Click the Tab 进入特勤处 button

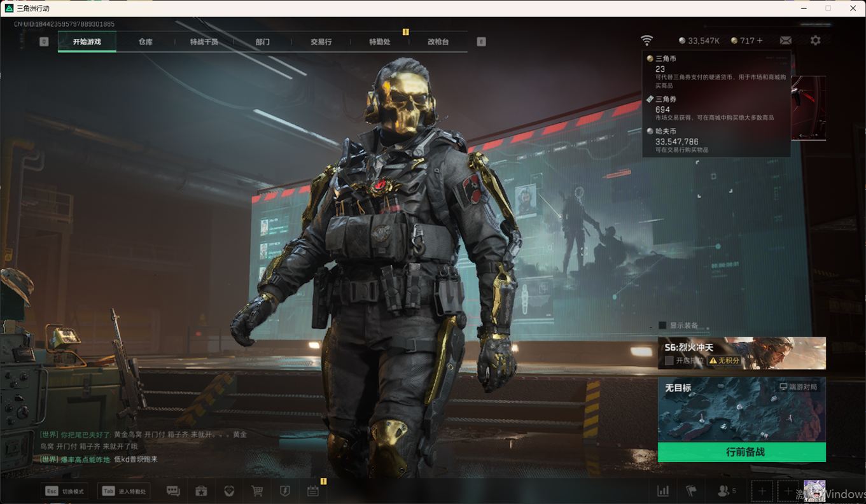click(x=124, y=491)
